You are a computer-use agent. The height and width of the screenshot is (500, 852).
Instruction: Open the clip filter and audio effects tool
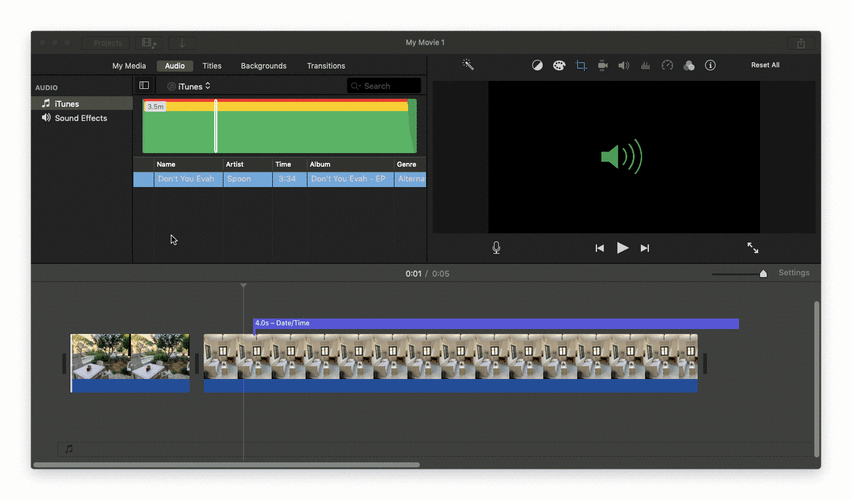[x=689, y=65]
